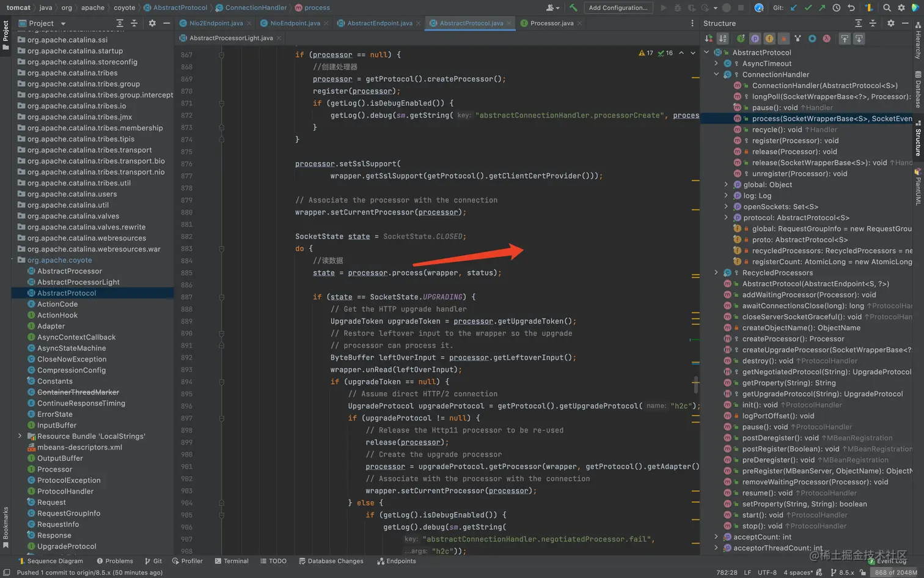
Task: Switch to the AbstractProcessorLight.java tab
Action: click(231, 38)
